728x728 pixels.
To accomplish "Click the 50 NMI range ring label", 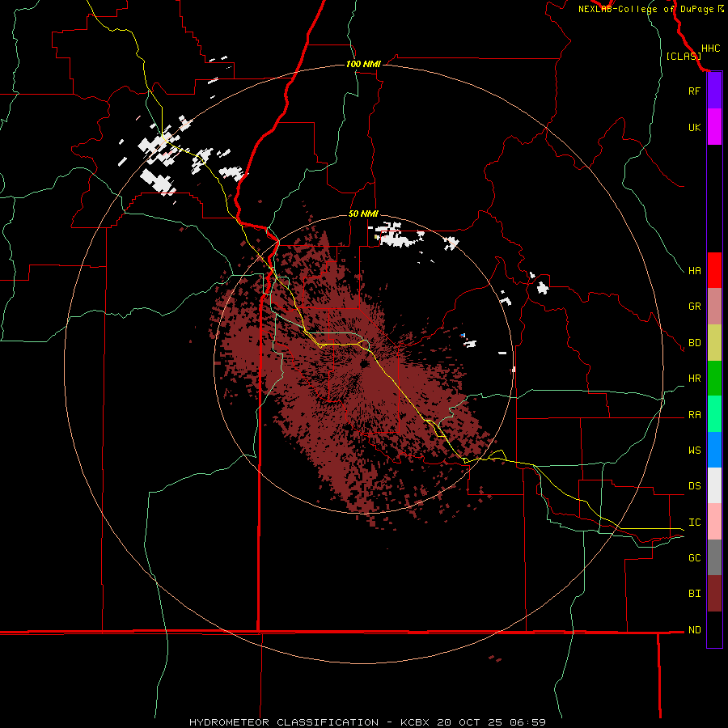I will [x=363, y=214].
